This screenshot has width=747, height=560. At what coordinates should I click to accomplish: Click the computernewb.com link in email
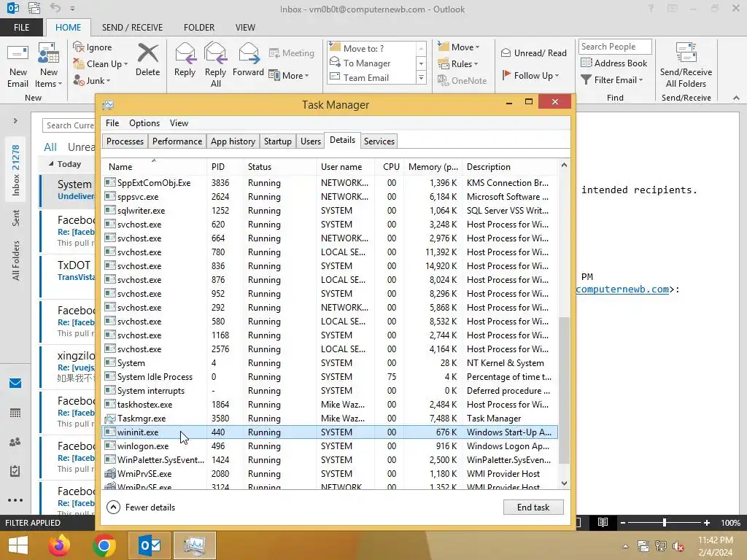click(x=622, y=289)
